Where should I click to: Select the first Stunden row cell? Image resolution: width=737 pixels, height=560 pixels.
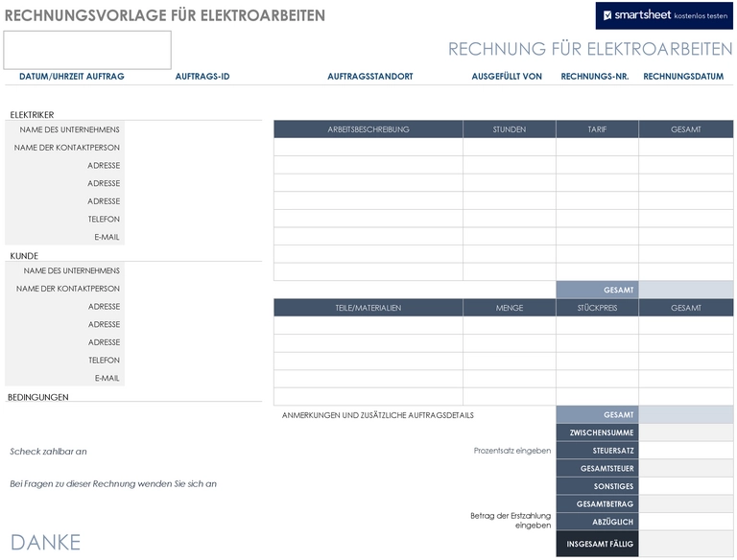[x=510, y=147]
